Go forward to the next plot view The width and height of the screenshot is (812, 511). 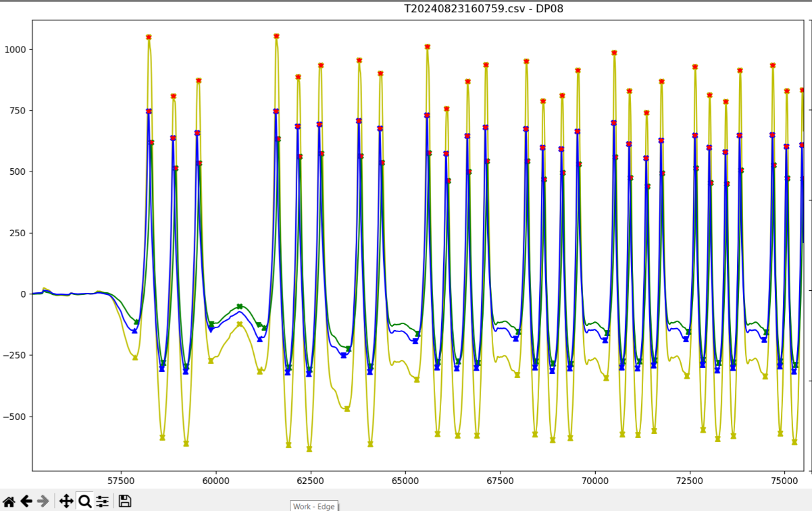click(x=42, y=502)
